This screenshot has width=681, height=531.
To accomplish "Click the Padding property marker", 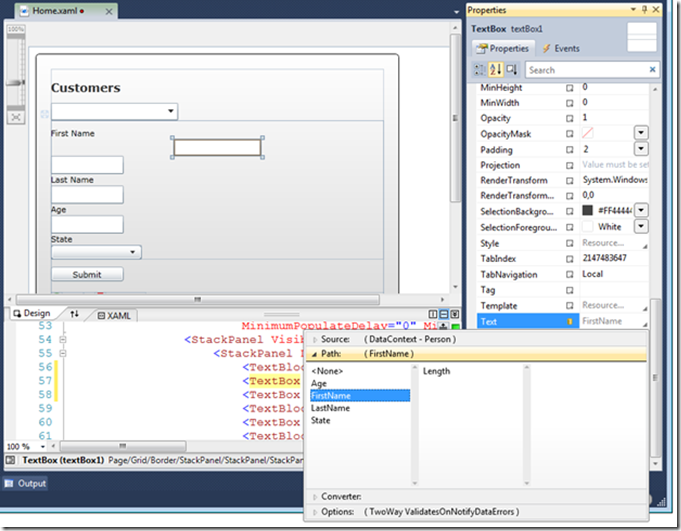I will (x=569, y=150).
